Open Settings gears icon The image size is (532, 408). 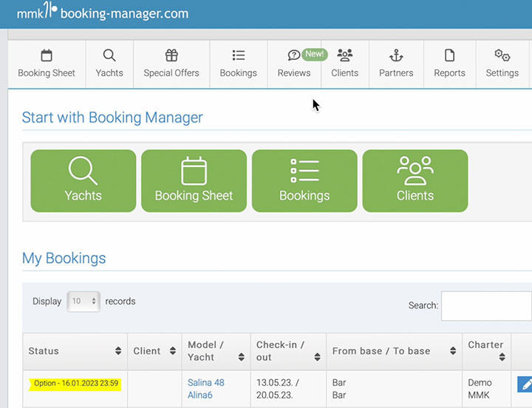[x=502, y=56]
